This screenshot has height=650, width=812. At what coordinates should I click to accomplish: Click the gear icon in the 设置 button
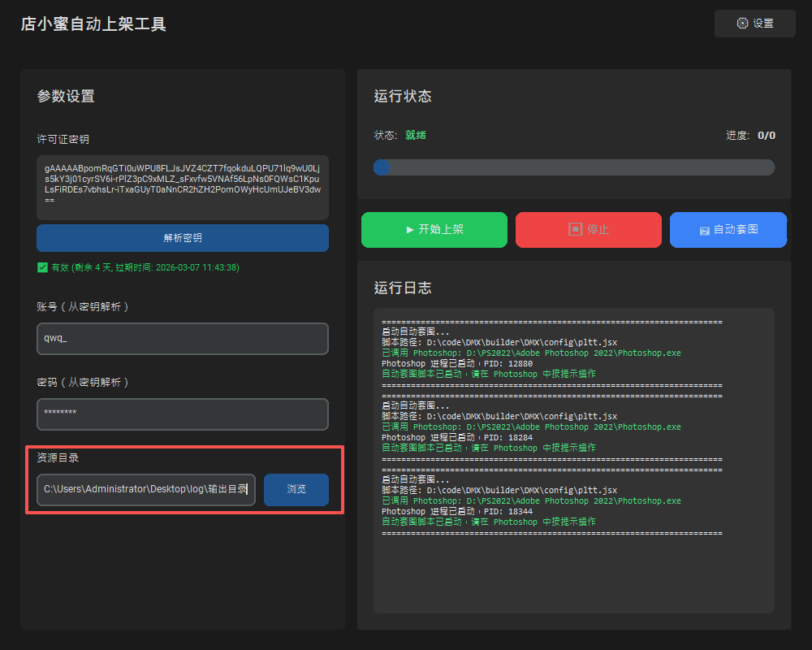742,24
